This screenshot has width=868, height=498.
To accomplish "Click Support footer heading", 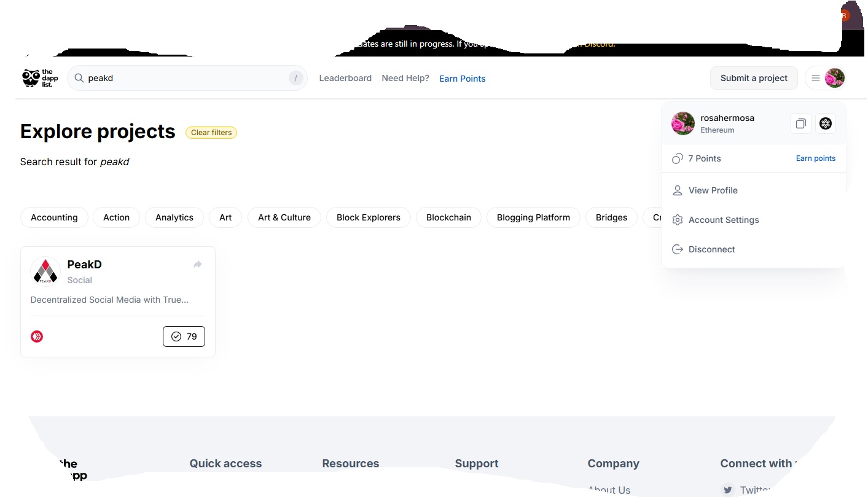I will [477, 464].
